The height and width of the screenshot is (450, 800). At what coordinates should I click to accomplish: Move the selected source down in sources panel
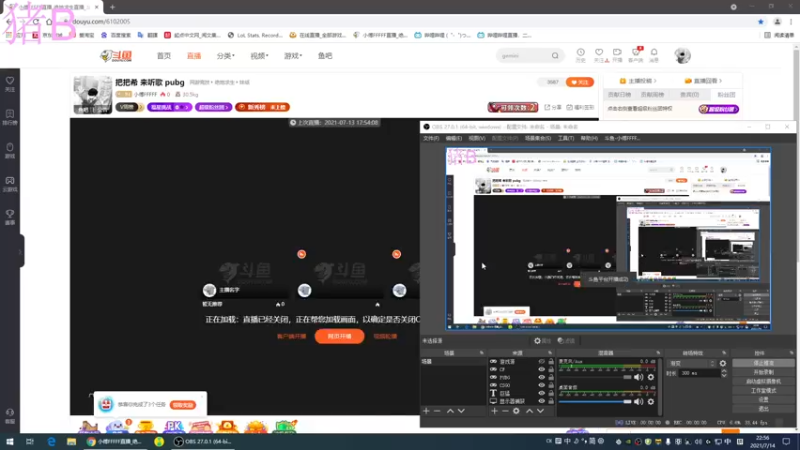[540, 411]
